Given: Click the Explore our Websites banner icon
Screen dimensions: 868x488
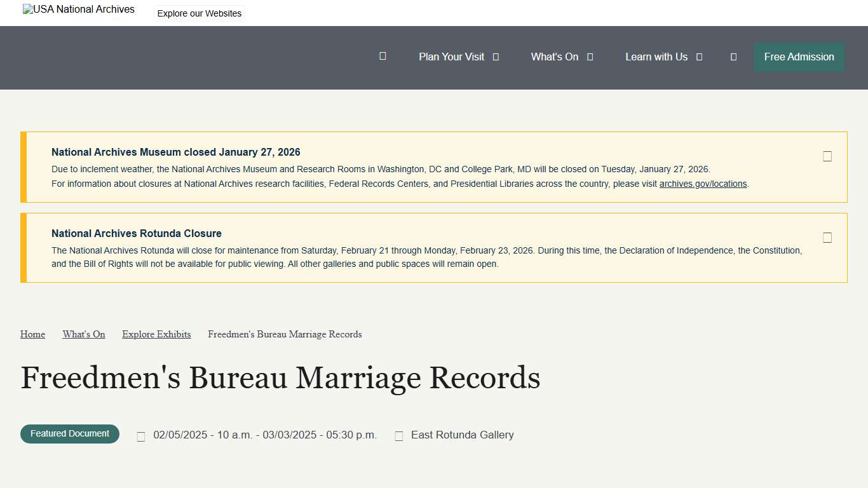Looking at the screenshot, I should pyautogui.click(x=199, y=13).
